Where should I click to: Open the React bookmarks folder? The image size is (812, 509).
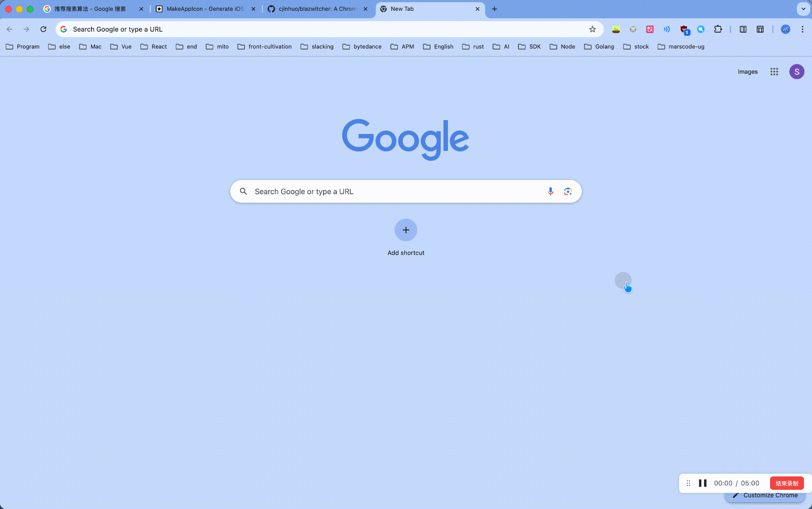(154, 47)
